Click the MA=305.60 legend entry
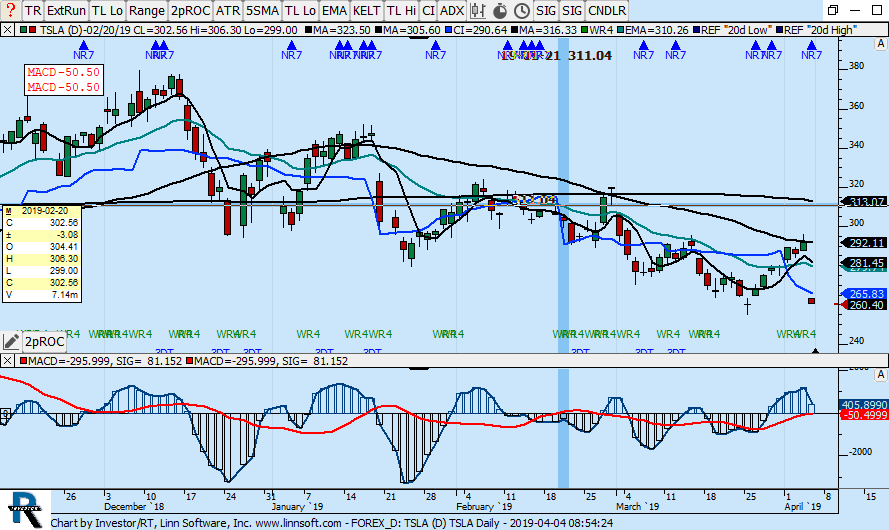This screenshot has width=889, height=530. (x=407, y=30)
